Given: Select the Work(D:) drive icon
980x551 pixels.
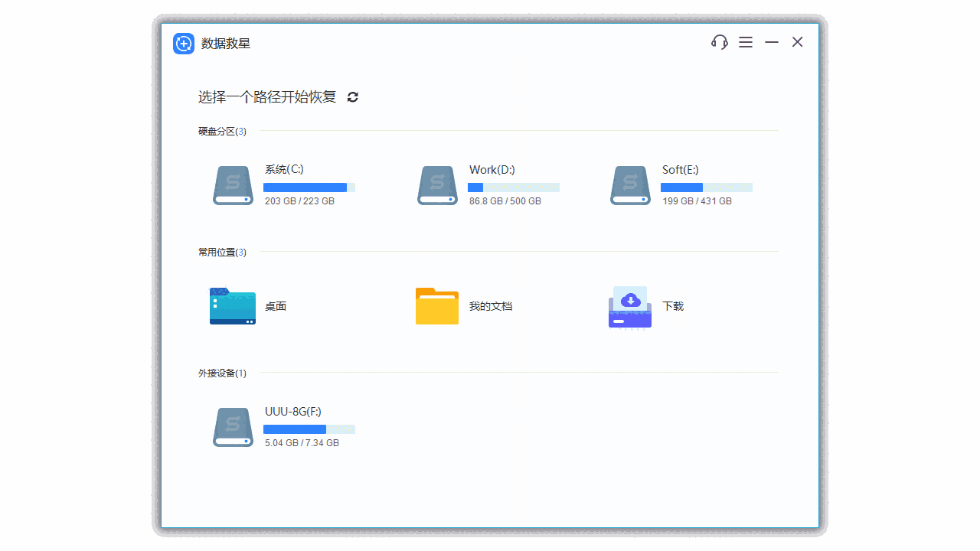Looking at the screenshot, I should [437, 185].
